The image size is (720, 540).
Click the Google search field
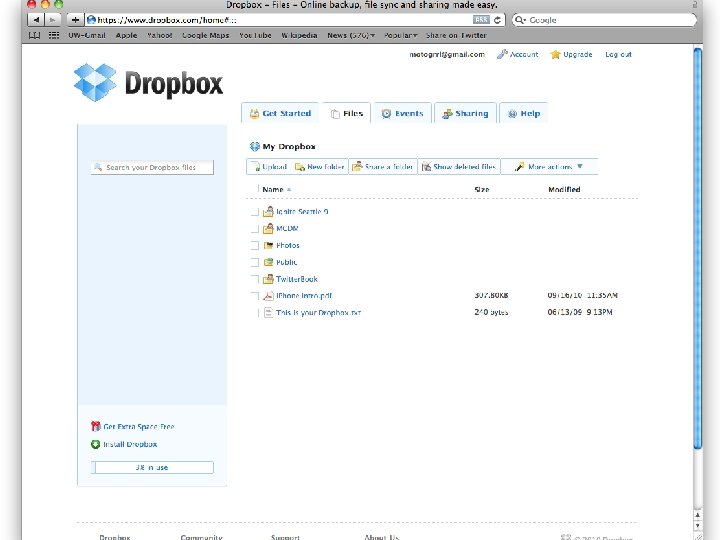604,20
